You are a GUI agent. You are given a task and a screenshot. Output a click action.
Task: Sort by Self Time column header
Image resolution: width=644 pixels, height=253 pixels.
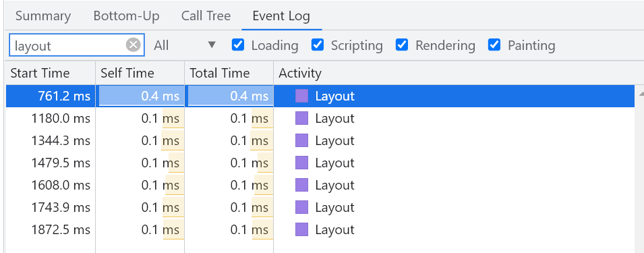click(x=140, y=73)
